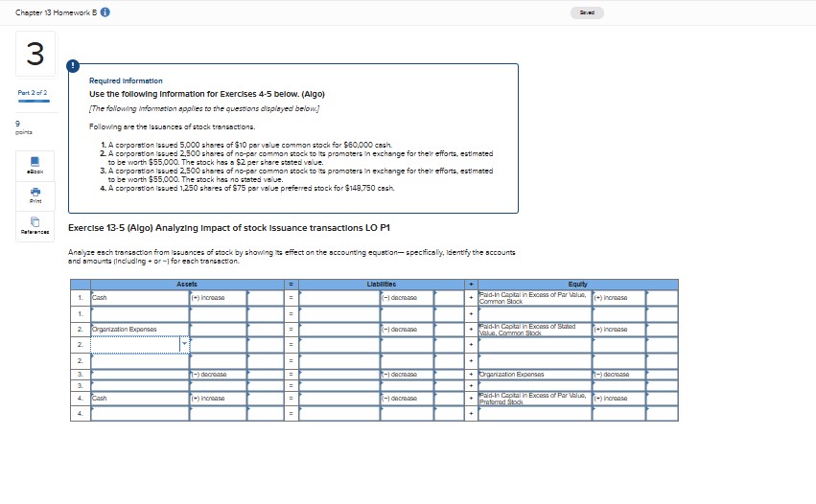Click amount field beside Preferred Stock increase
This screenshot has height=504, width=816.
(x=662, y=399)
